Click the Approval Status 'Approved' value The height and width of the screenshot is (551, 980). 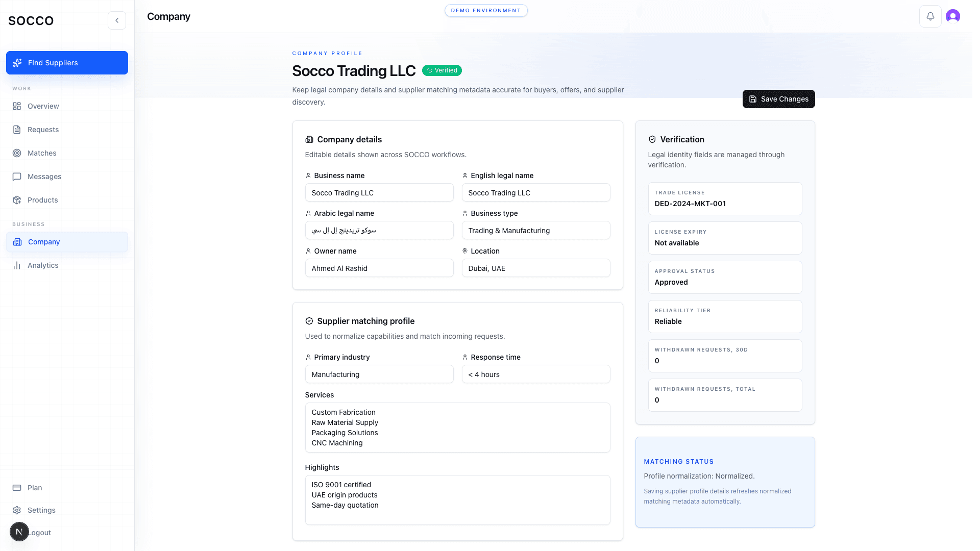[671, 282]
